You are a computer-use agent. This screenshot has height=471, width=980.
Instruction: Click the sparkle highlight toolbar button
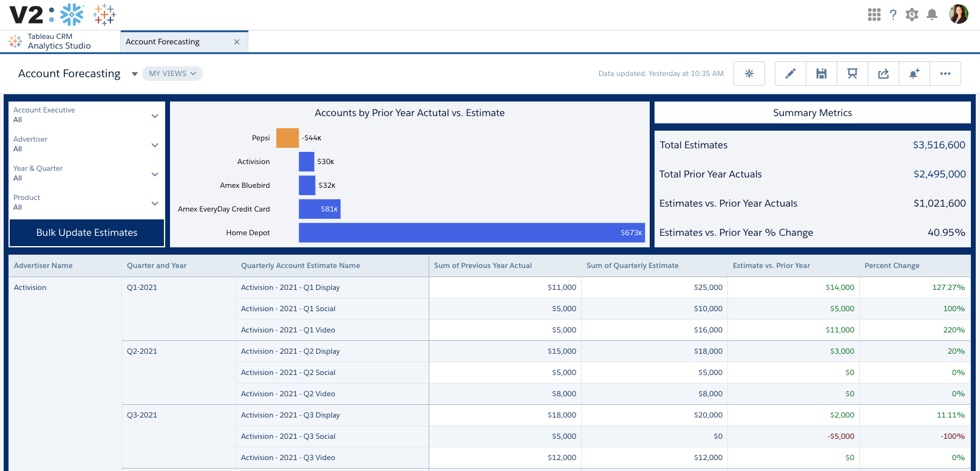[749, 74]
